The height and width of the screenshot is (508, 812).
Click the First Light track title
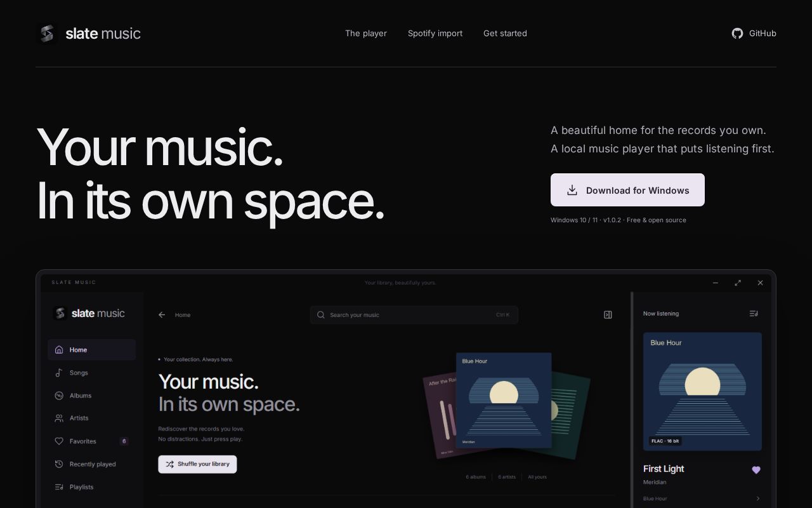664,469
